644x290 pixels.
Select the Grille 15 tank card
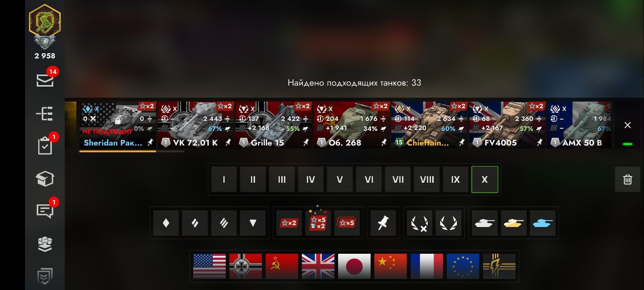coord(274,125)
